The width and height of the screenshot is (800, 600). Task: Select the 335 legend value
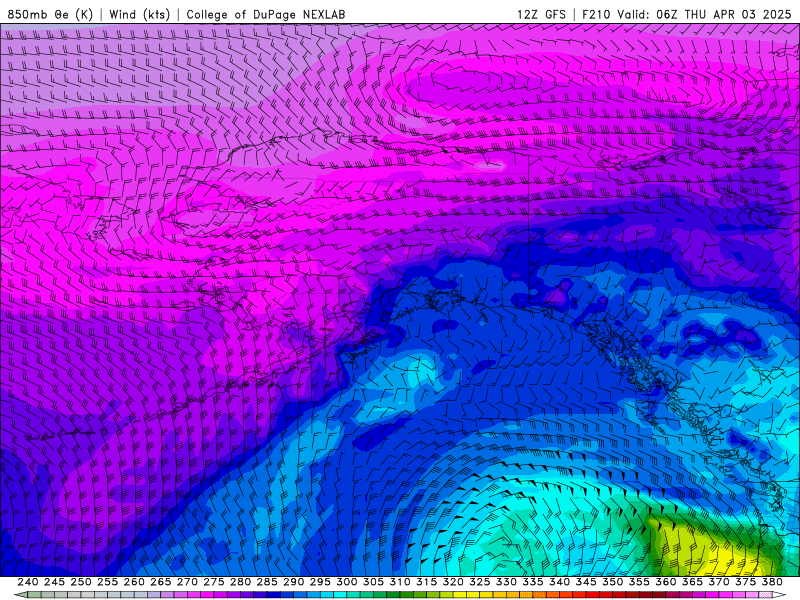coord(533,582)
